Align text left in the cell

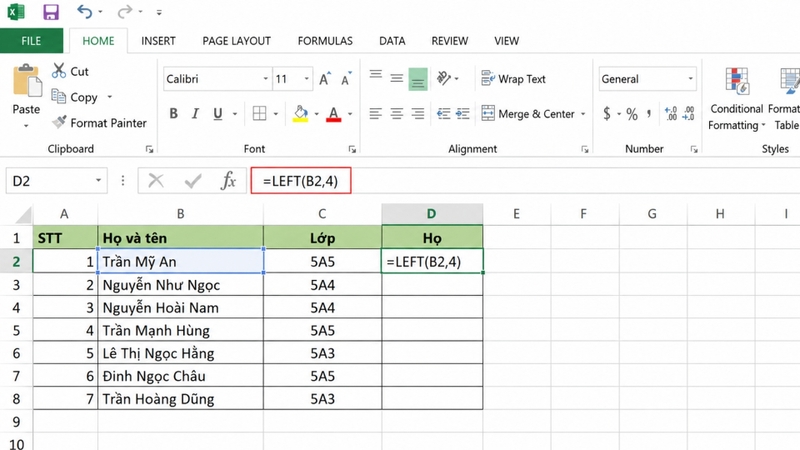coord(376,113)
